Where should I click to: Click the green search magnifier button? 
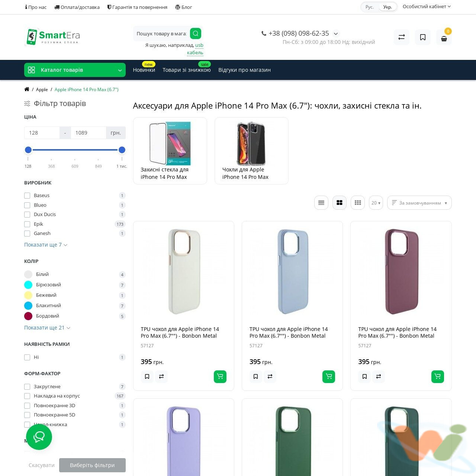pos(196,33)
